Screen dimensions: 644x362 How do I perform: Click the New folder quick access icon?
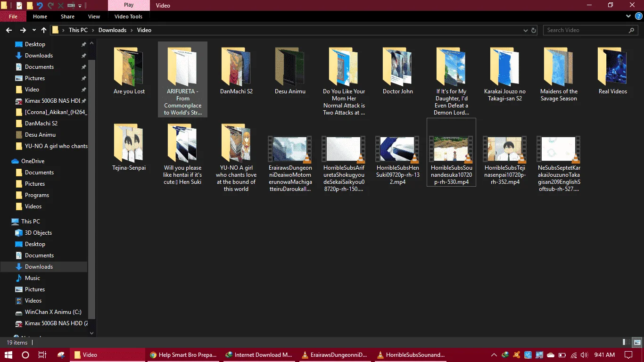[x=29, y=6]
